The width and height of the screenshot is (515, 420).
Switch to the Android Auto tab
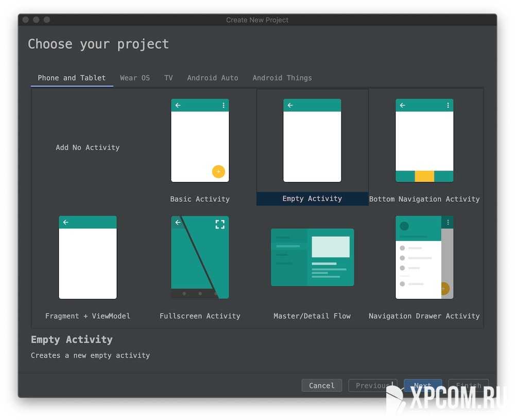pyautogui.click(x=213, y=78)
